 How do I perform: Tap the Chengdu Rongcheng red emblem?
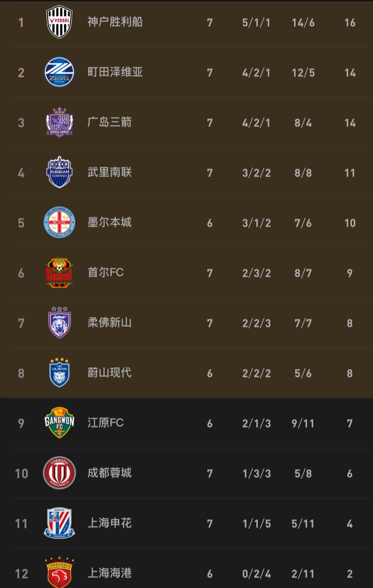59,473
